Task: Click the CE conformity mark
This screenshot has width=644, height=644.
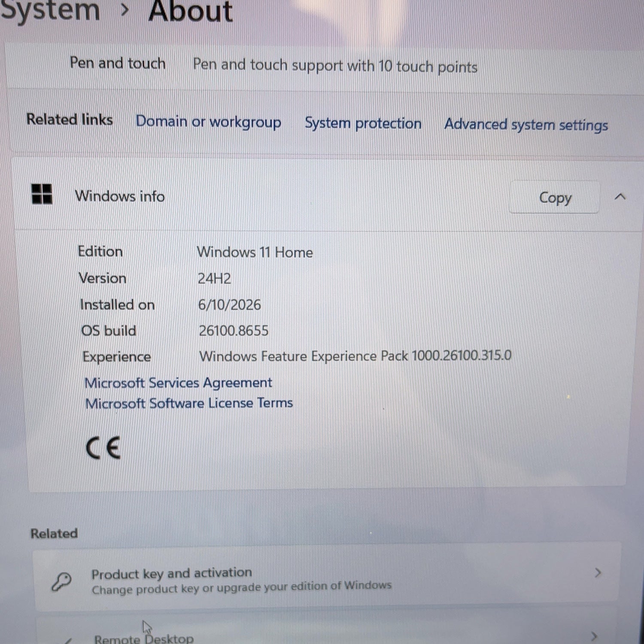Action: point(103,448)
